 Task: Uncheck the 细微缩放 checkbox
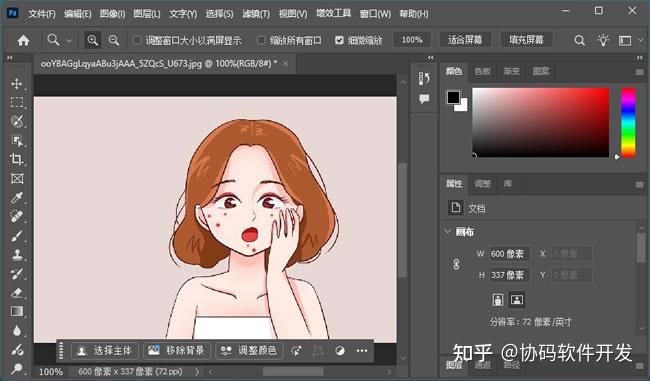pyautogui.click(x=339, y=40)
